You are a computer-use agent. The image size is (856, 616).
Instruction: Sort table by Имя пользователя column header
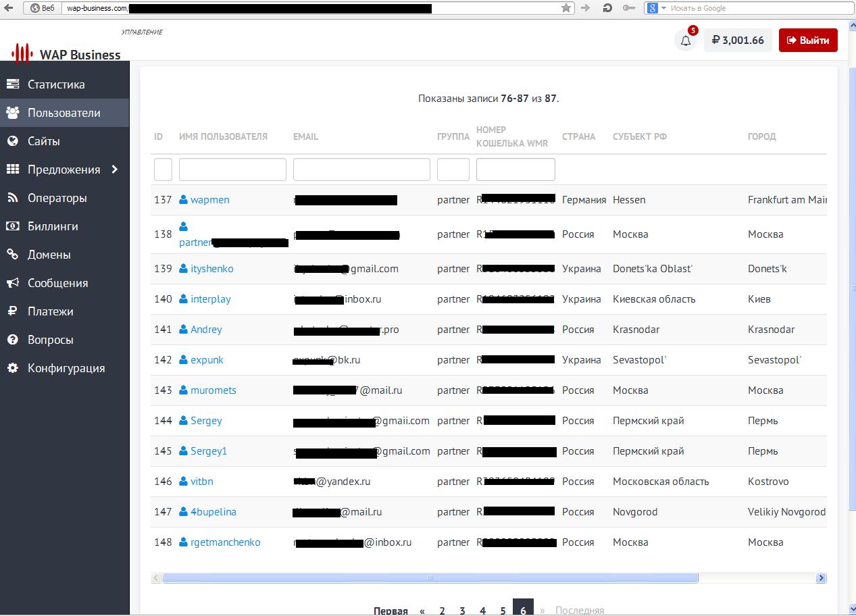point(223,136)
